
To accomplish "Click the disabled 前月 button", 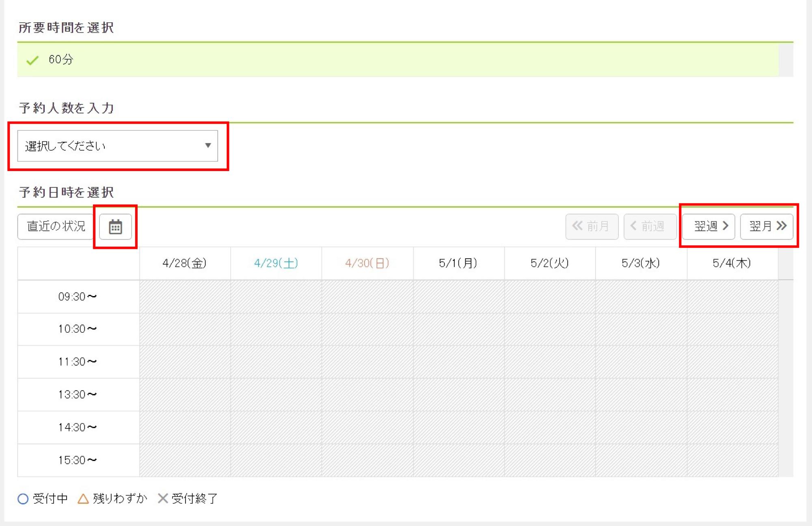I will 592,226.
